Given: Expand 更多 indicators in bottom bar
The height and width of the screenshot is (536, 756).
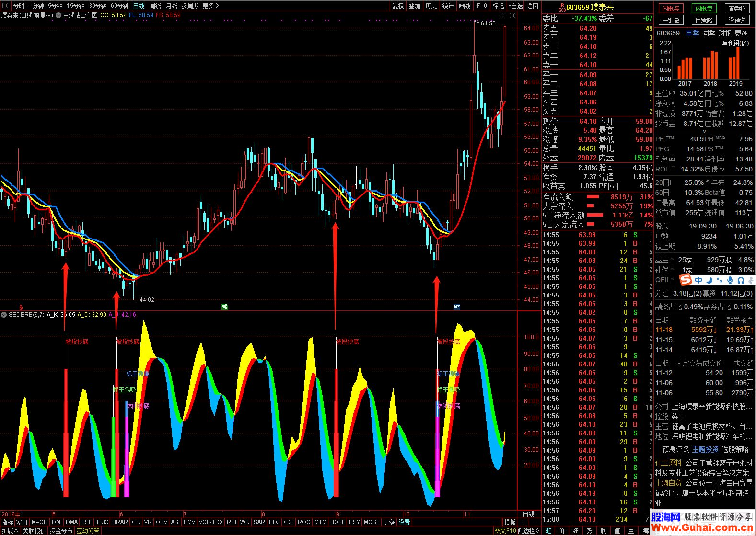Looking at the screenshot, I should tap(389, 522).
